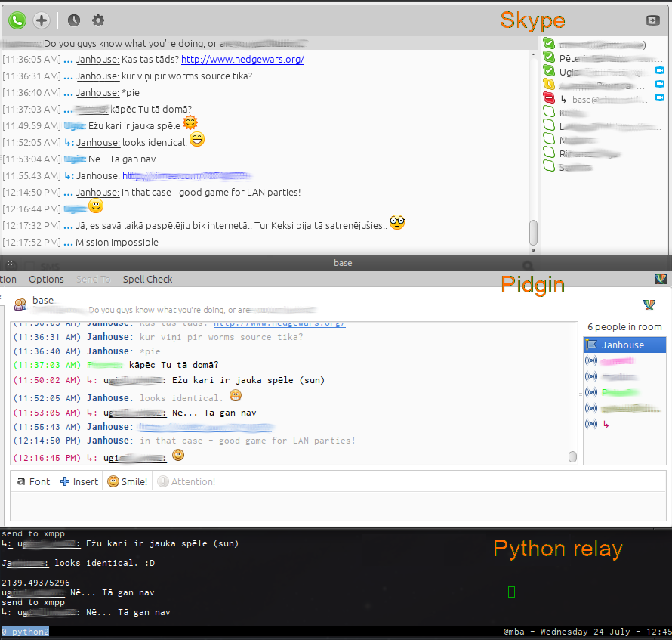Click the Pidgin menu-bar tray icon at far right
672x640 pixels.
tap(661, 279)
